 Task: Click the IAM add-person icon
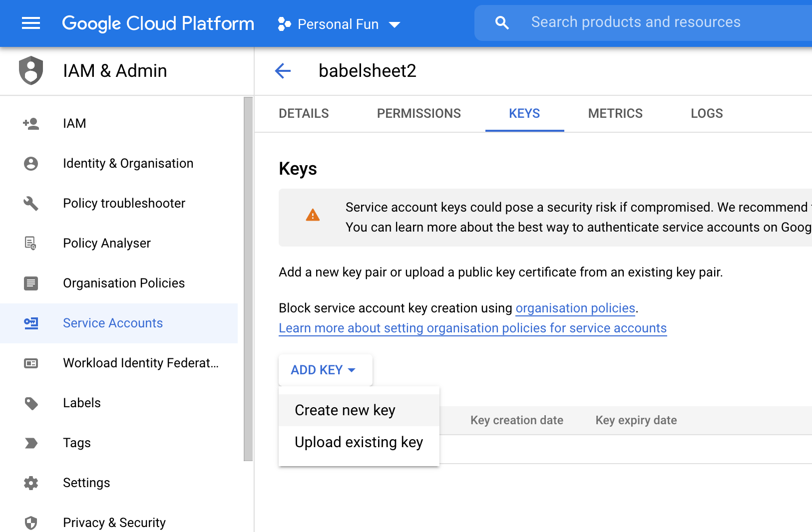(31, 123)
